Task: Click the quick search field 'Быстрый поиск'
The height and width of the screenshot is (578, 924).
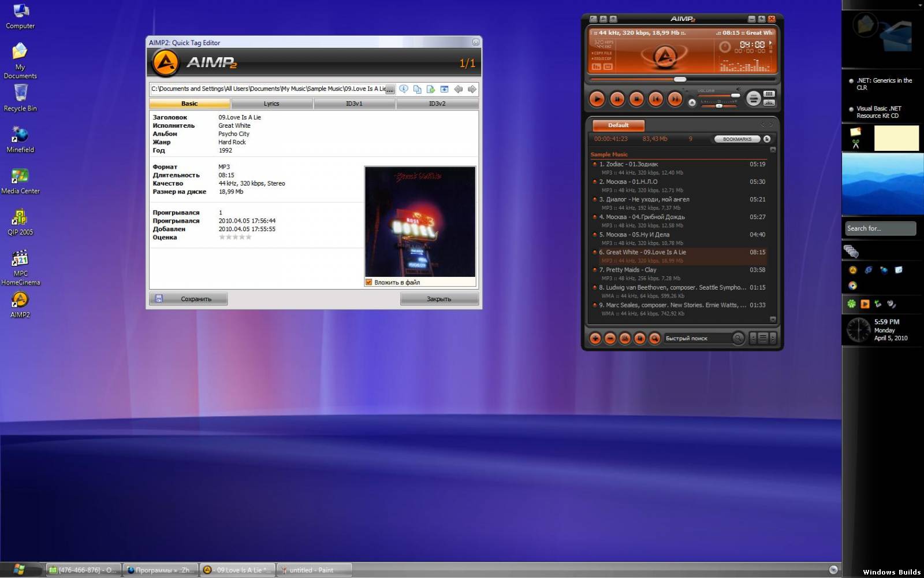Action: pos(698,339)
